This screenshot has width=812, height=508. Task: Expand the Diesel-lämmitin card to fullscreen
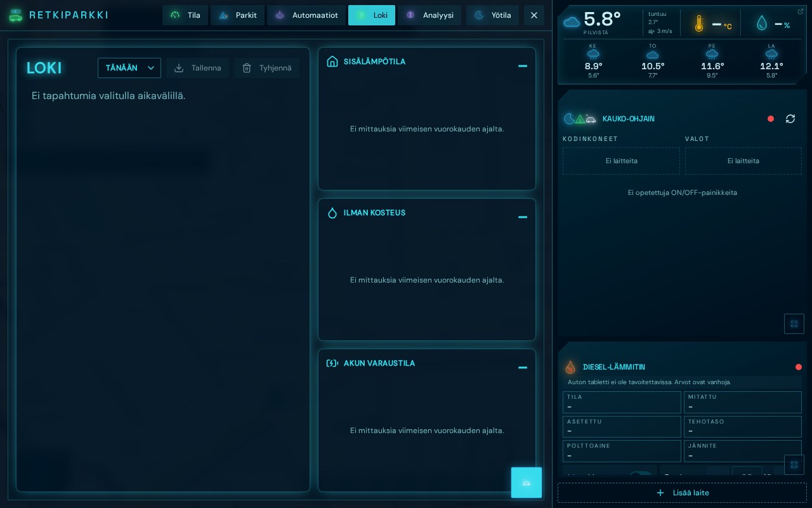coord(794,465)
